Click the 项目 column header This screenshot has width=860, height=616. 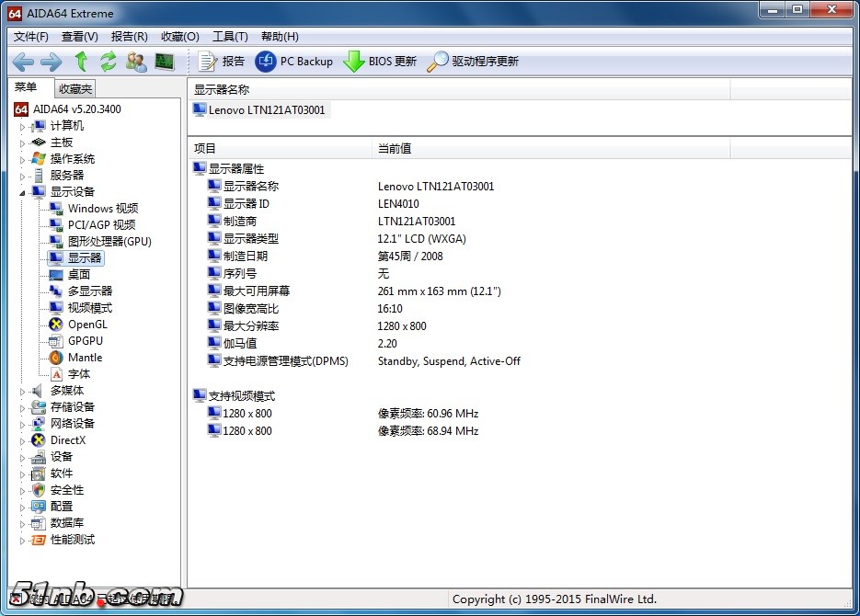(x=205, y=148)
